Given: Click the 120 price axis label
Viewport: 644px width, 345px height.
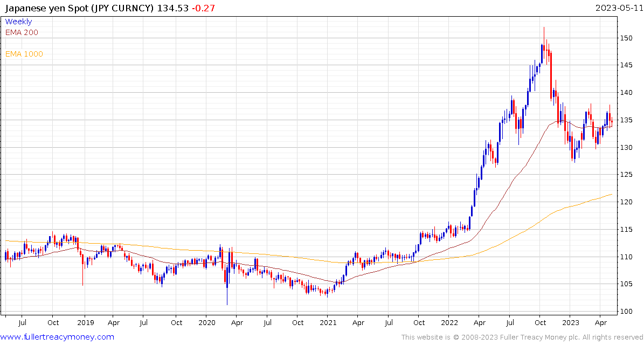Looking at the screenshot, I should point(626,202).
